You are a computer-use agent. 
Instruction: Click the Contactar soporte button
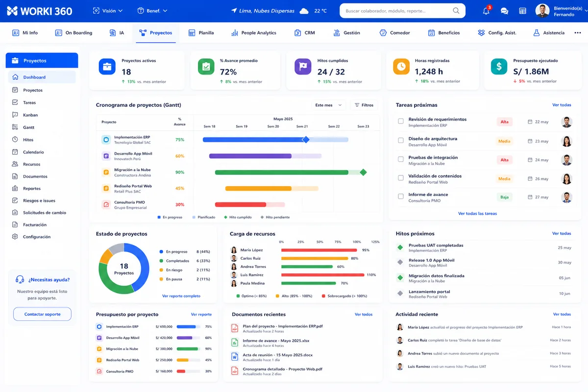42,314
